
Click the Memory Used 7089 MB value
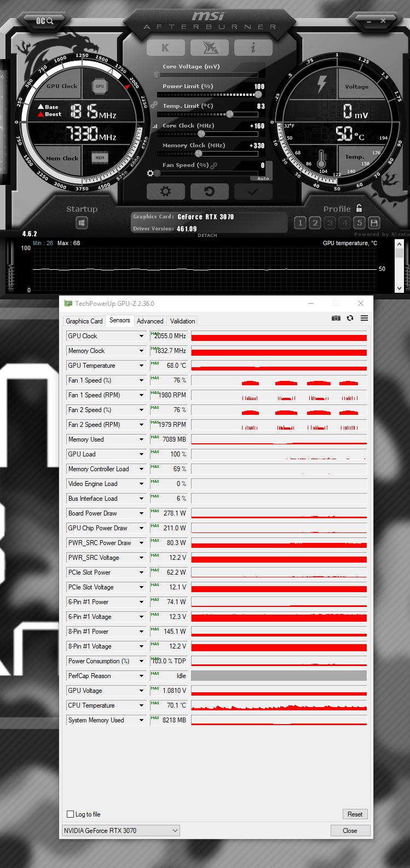(169, 439)
